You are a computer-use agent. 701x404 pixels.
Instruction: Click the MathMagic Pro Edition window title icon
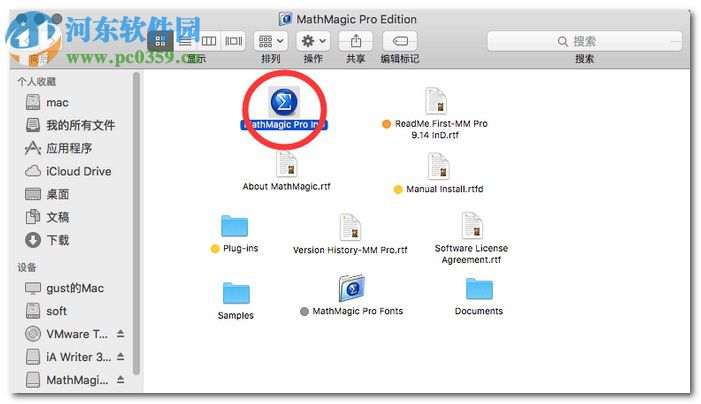(285, 19)
